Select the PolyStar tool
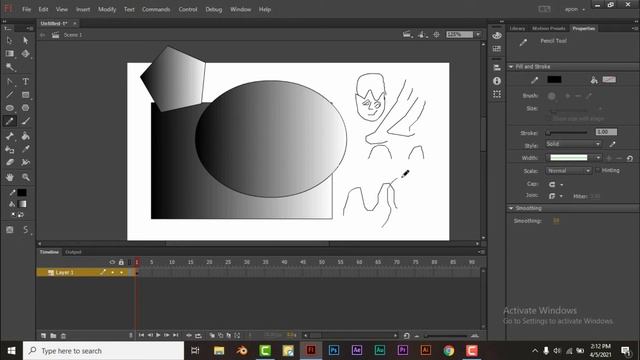The width and height of the screenshot is (640, 360). (25, 108)
